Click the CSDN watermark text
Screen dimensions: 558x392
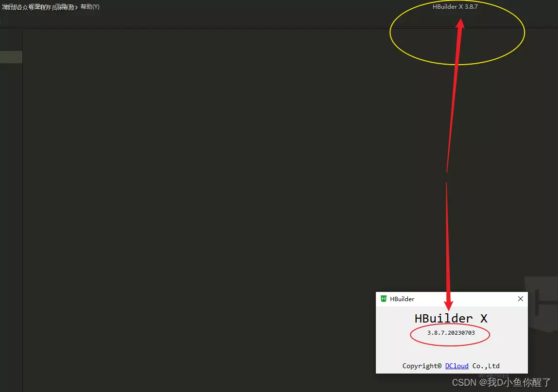pos(501,382)
